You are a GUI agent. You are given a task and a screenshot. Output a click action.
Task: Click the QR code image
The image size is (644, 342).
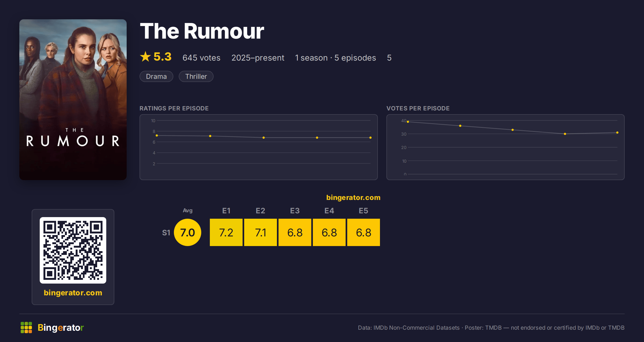click(73, 250)
